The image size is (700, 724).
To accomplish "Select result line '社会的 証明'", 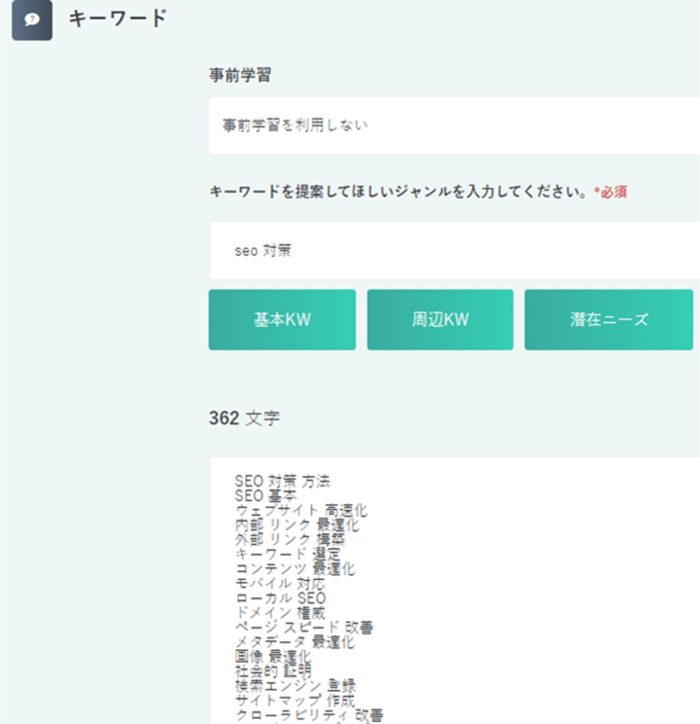I will click(x=273, y=671).
